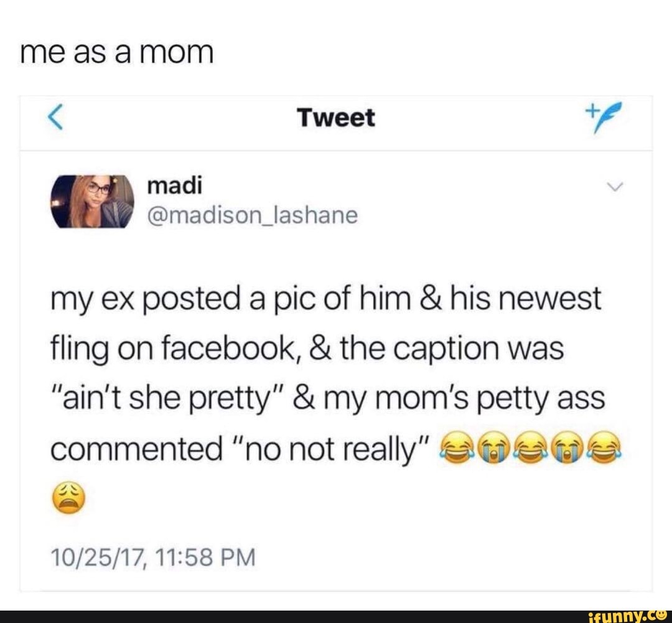672x623 pixels.
Task: Select the display name madi
Action: coord(174,185)
